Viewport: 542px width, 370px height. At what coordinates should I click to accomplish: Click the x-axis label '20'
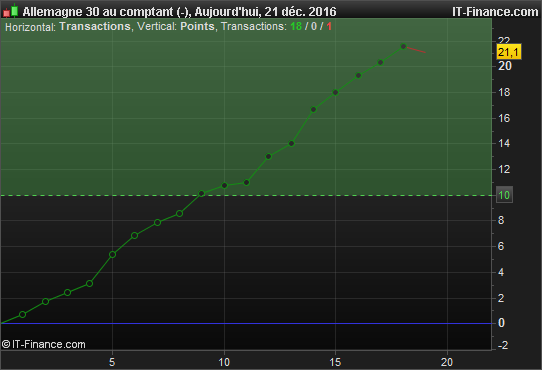[x=447, y=362]
